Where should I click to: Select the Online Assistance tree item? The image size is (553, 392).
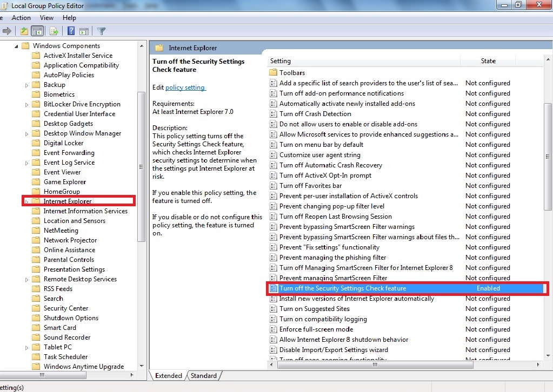click(70, 250)
